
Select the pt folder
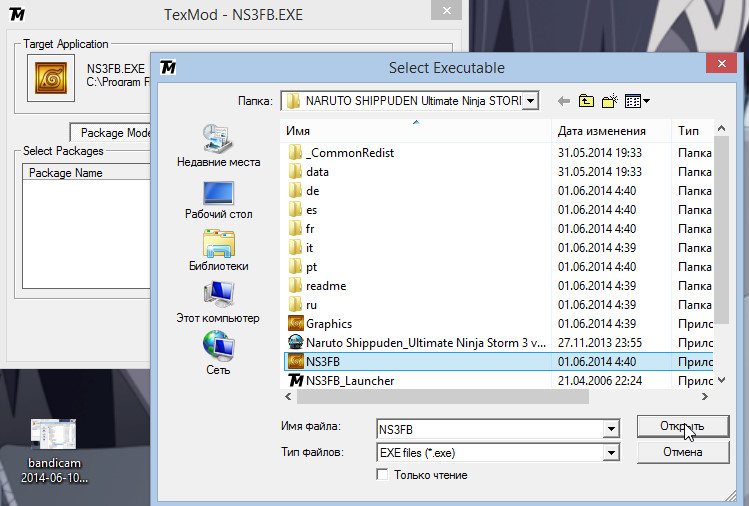click(x=303, y=267)
